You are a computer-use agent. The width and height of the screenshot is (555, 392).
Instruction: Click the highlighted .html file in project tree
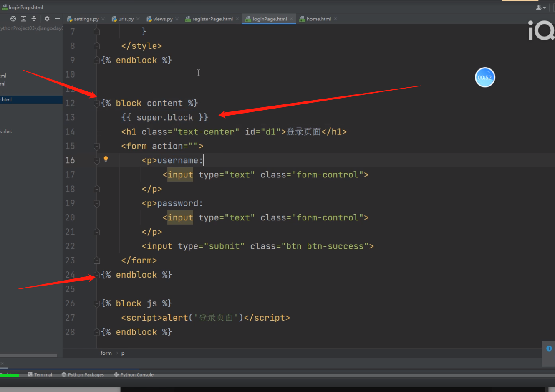(31, 100)
